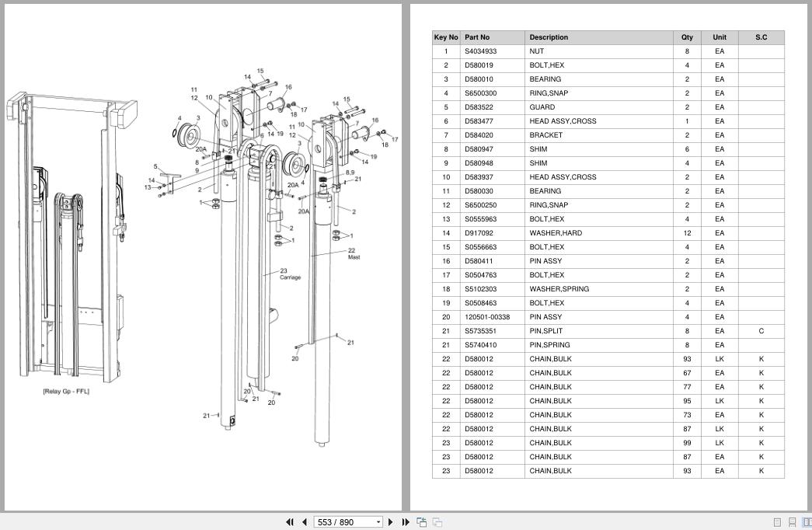The height and width of the screenshot is (530, 812).
Task: Click the S.C value C for PIN,SPLIT
Action: [761, 331]
